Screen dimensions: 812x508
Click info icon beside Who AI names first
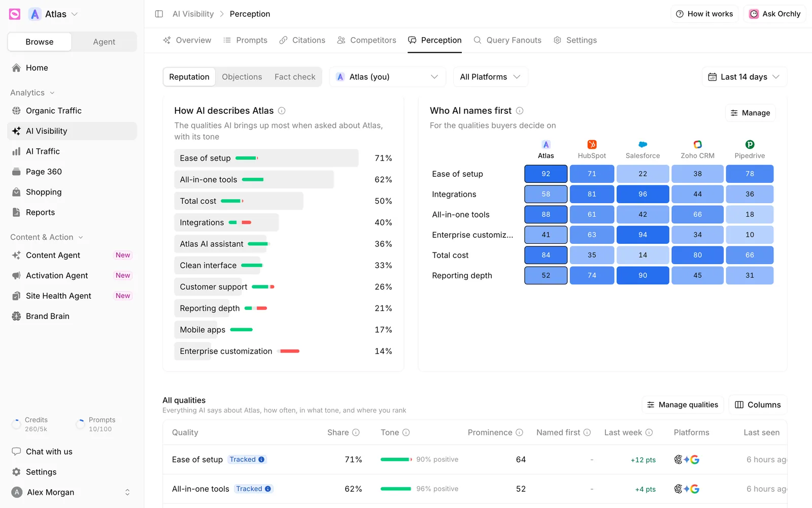(x=520, y=111)
